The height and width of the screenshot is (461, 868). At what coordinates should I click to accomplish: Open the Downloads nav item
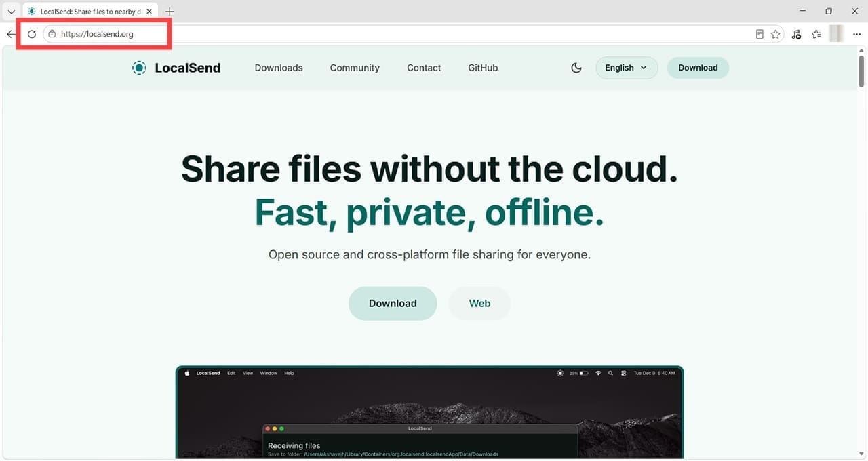coord(279,68)
